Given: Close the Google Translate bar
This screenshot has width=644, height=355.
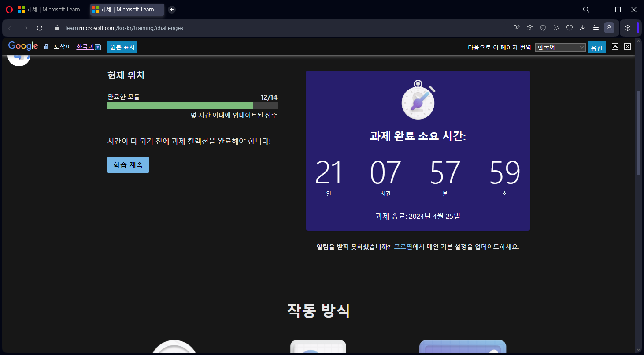Looking at the screenshot, I should [628, 46].
